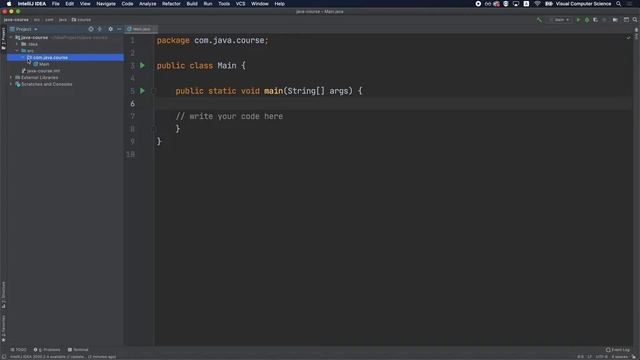
Task: Open the Event Log button
Action: (618, 350)
